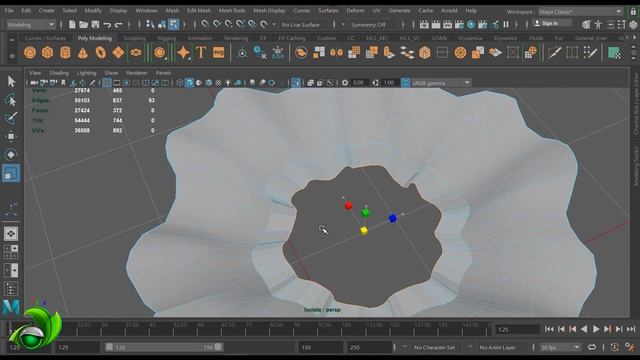The width and height of the screenshot is (640, 360).
Task: Create a polygon cube from the shelf
Action: click(x=48, y=53)
